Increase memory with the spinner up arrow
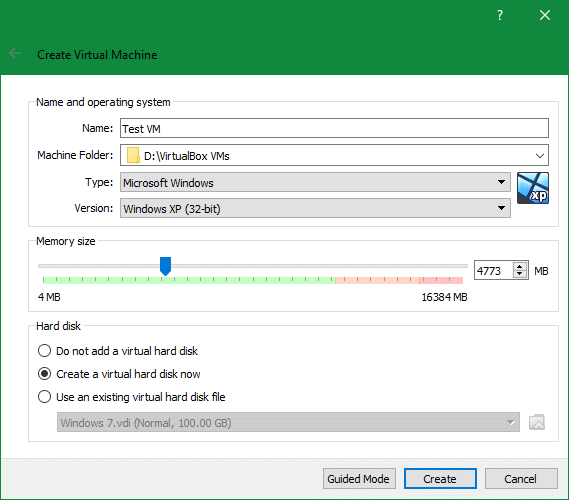 click(x=520, y=267)
